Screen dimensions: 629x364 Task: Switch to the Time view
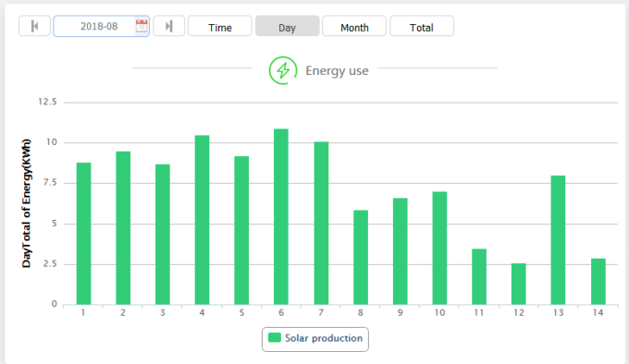220,27
